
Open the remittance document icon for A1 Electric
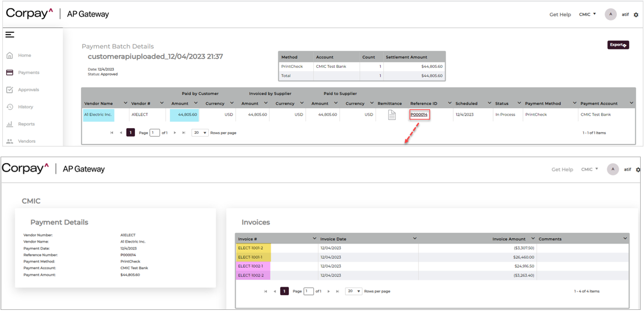392,116
